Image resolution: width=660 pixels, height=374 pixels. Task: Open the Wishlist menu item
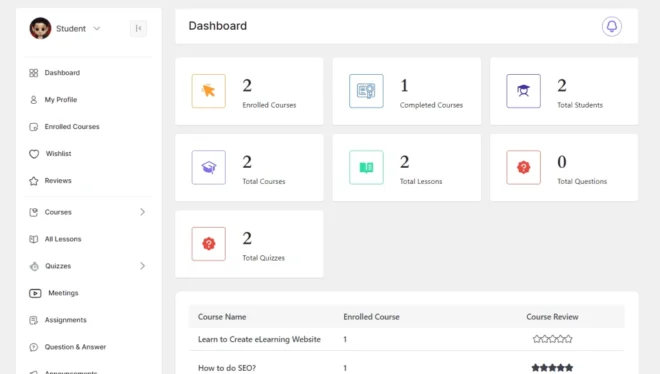click(x=59, y=154)
